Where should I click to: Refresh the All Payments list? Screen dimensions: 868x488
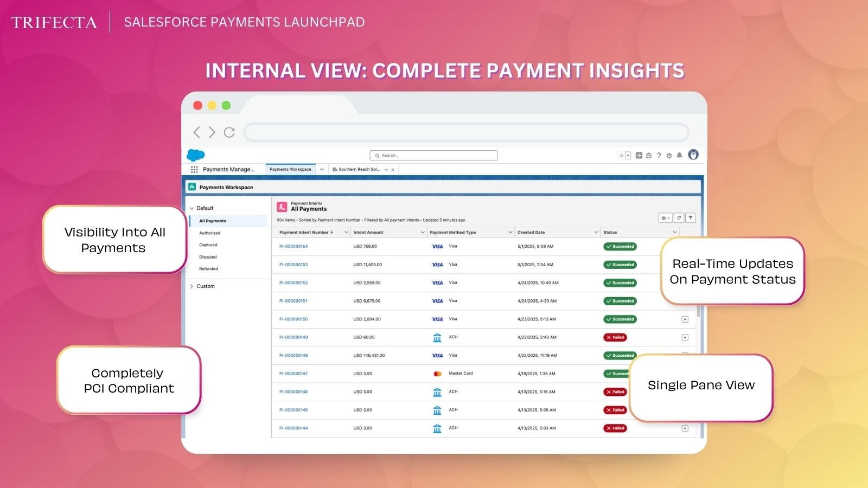pyautogui.click(x=679, y=218)
